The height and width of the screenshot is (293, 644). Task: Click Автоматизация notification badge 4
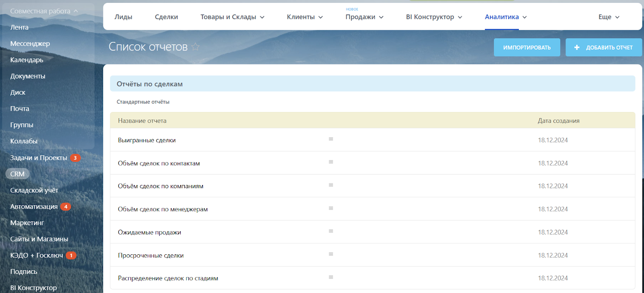coord(66,207)
